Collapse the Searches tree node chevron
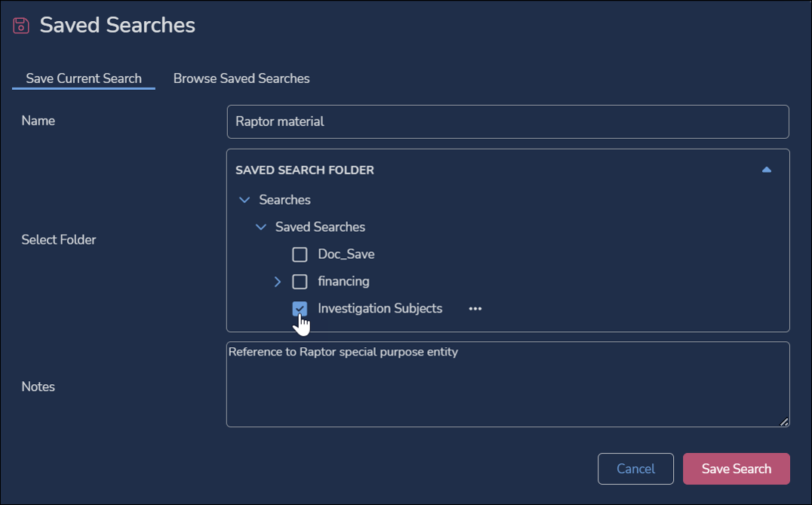Image resolution: width=812 pixels, height=505 pixels. (244, 200)
